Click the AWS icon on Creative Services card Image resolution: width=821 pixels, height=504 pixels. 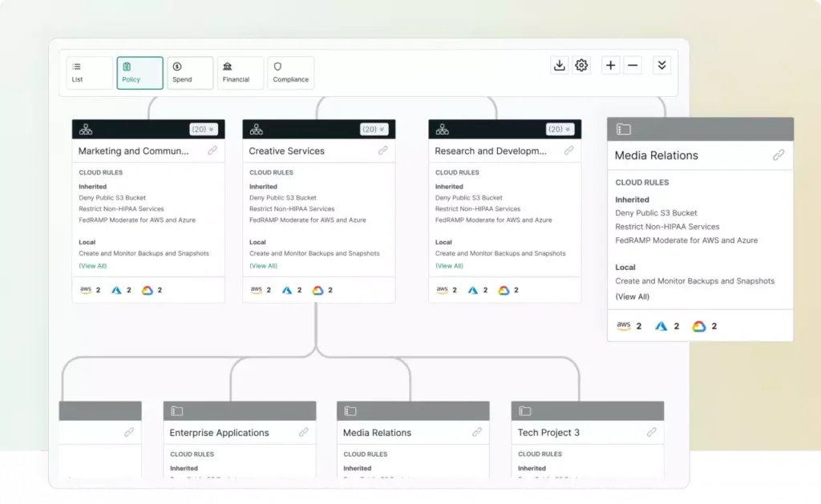(x=257, y=290)
